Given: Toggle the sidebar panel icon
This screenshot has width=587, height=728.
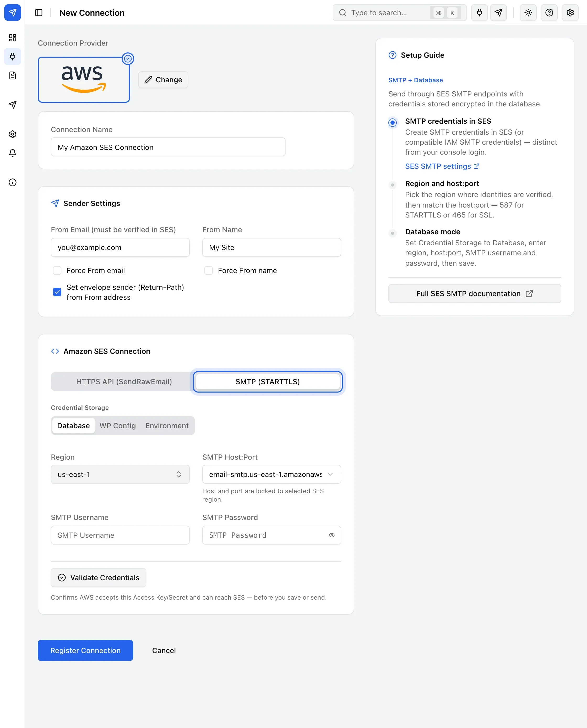Looking at the screenshot, I should click(x=39, y=13).
